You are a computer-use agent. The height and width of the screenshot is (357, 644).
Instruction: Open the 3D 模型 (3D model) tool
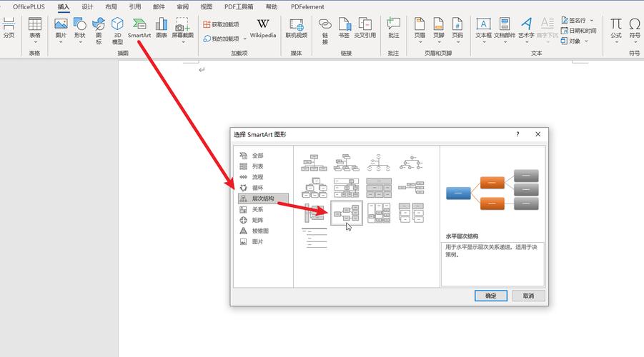(x=117, y=30)
